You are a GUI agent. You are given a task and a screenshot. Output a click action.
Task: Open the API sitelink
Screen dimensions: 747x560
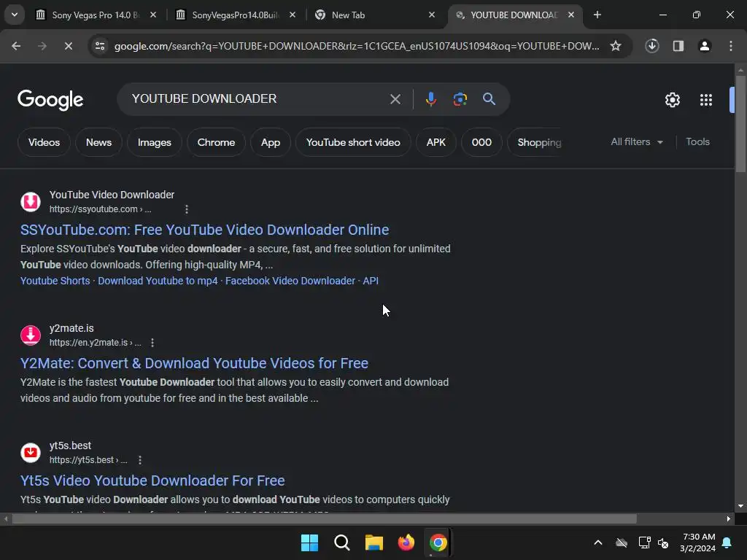371,281
